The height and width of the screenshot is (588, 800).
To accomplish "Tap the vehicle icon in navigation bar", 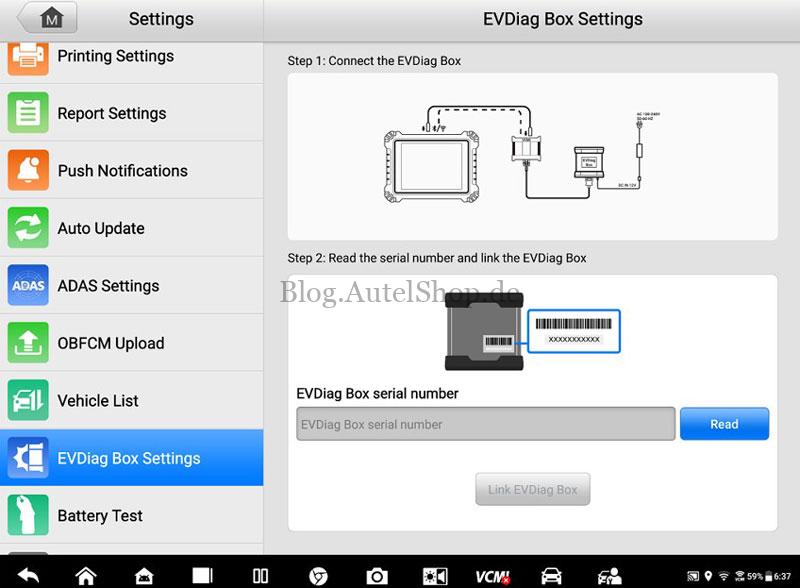I will (x=551, y=576).
